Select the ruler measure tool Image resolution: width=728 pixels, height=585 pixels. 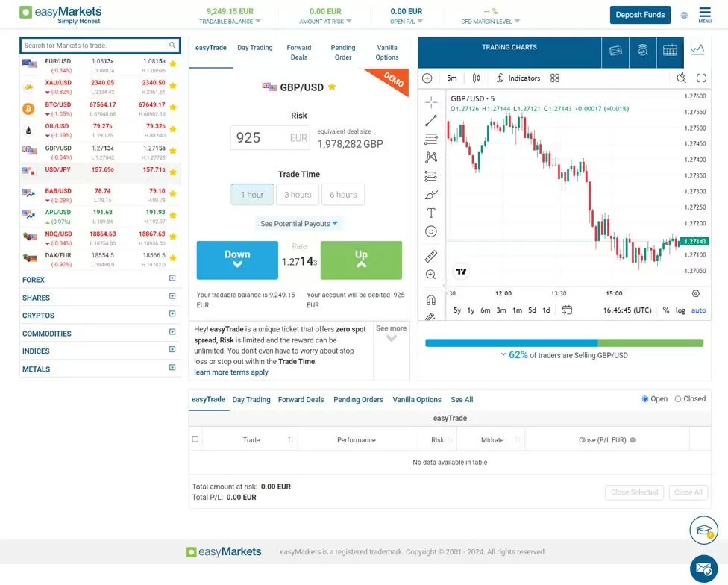[431, 256]
